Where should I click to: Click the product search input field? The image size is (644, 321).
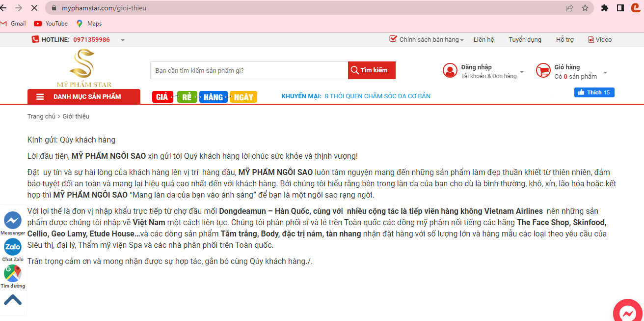[249, 70]
